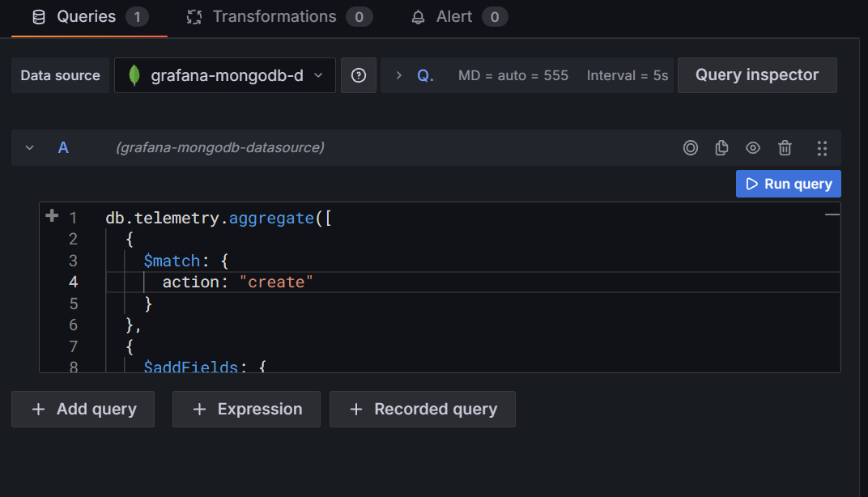The image size is (868, 497).
Task: Switch to the Transformations tab
Action: [279, 17]
